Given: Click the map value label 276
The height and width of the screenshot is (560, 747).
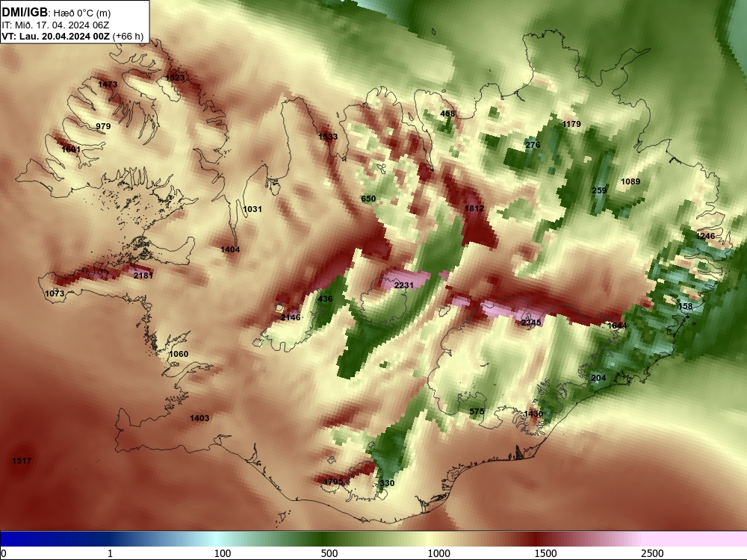Looking at the screenshot, I should tap(533, 146).
